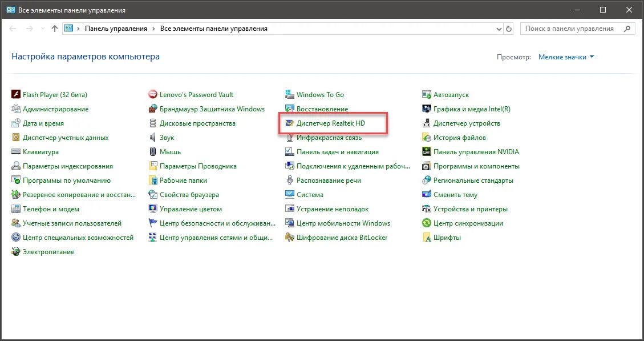Open Восстановление link

click(x=322, y=109)
